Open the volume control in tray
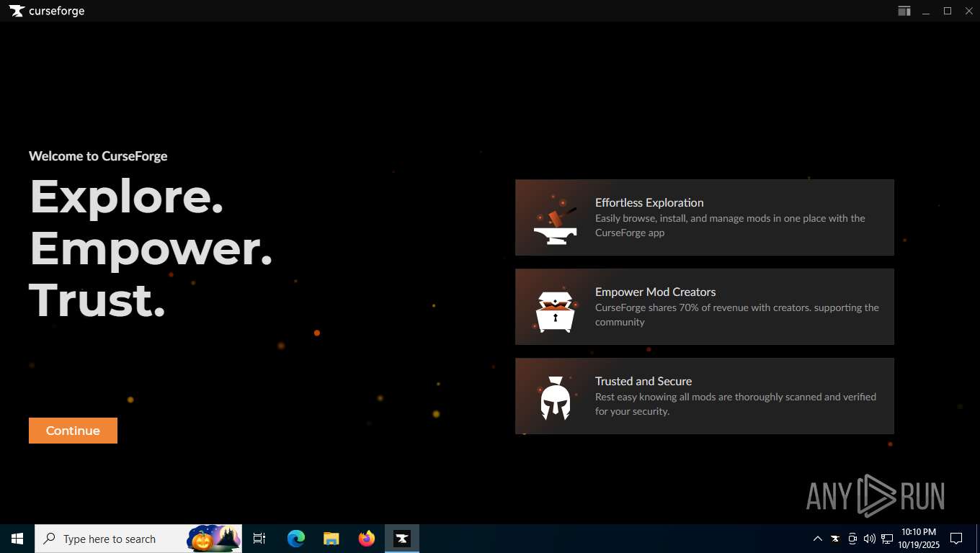The width and height of the screenshot is (980, 553). pos(869,539)
